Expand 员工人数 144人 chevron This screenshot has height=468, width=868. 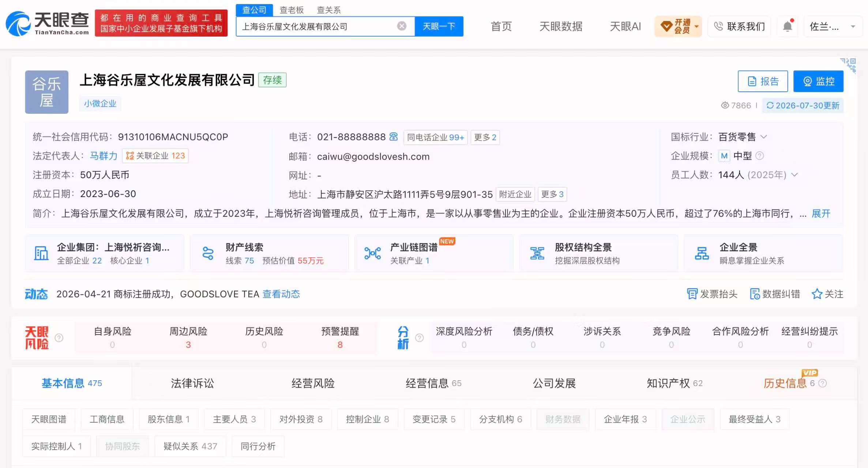coord(794,175)
